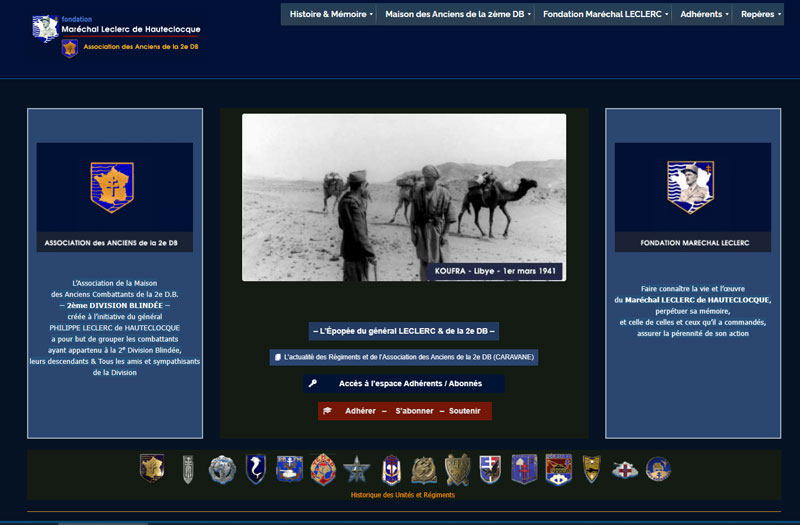Viewport: 800px width, 525px height.
Task: Click the document icon on the CARAVANE button
Action: (x=278, y=357)
